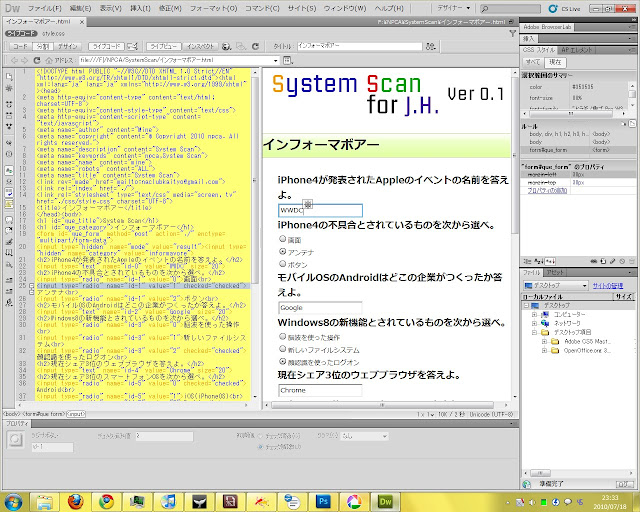Screen dimensions: 640x512
Task: Expand the Adobe CS5 Mast... folder
Action: (544, 341)
